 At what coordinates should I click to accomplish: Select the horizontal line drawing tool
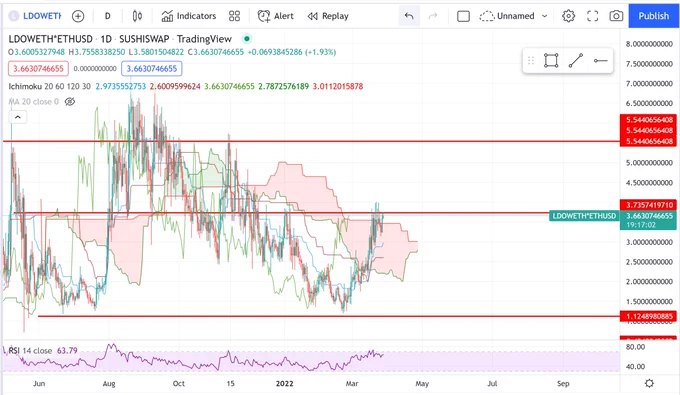600,61
